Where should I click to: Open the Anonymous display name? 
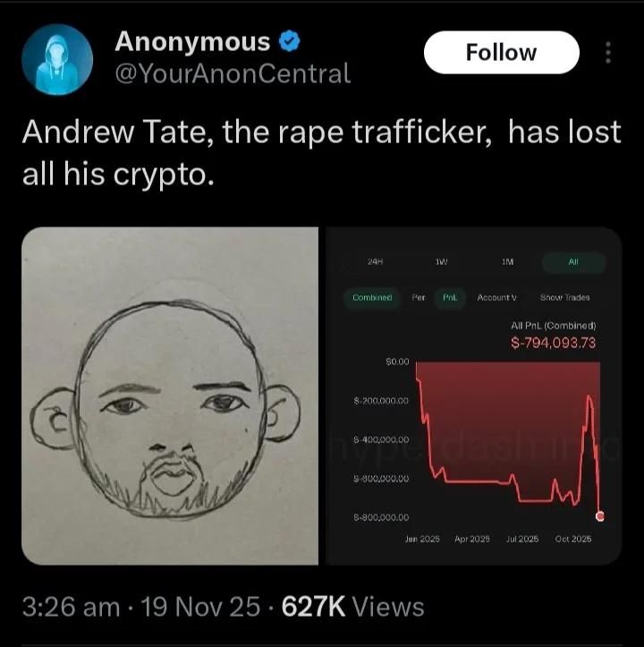pyautogui.click(x=192, y=42)
